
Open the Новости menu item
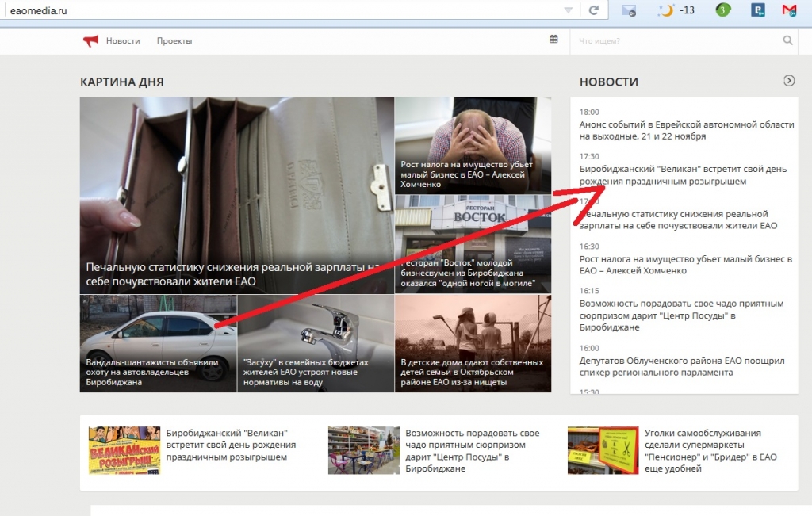point(123,40)
